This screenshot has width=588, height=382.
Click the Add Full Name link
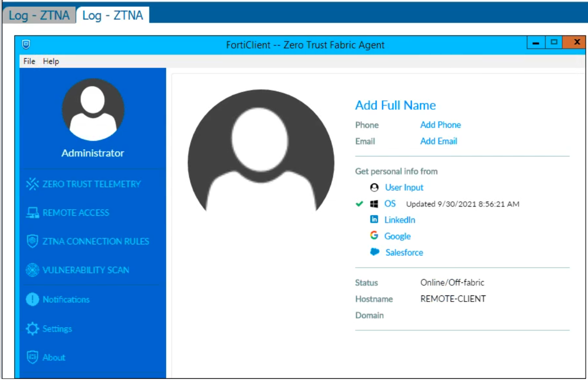[395, 105]
